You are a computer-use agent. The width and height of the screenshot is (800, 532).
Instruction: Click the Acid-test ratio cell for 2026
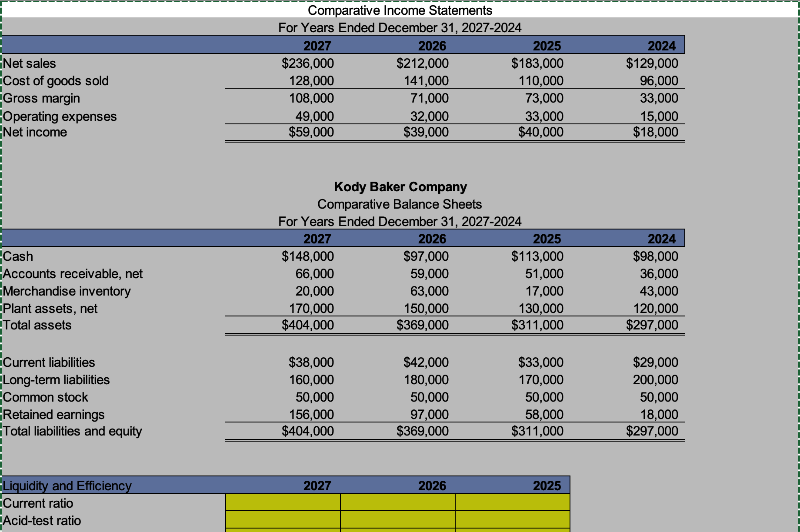pos(398,520)
